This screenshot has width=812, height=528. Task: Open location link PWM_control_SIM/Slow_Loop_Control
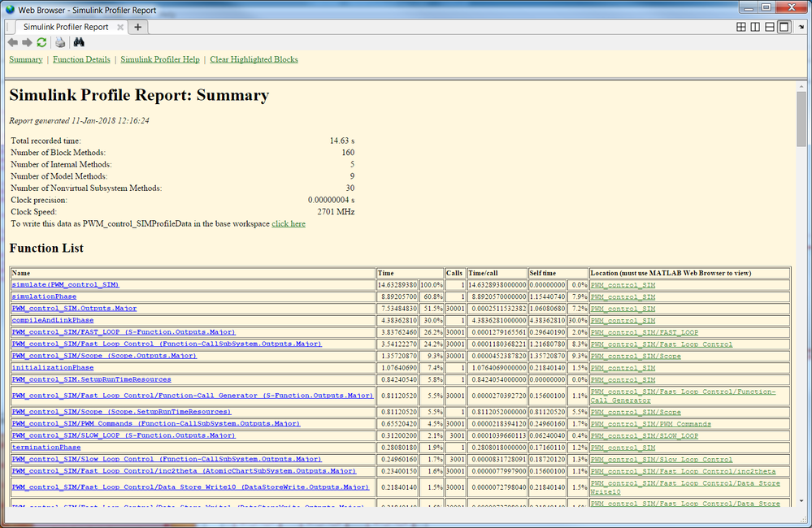click(662, 461)
